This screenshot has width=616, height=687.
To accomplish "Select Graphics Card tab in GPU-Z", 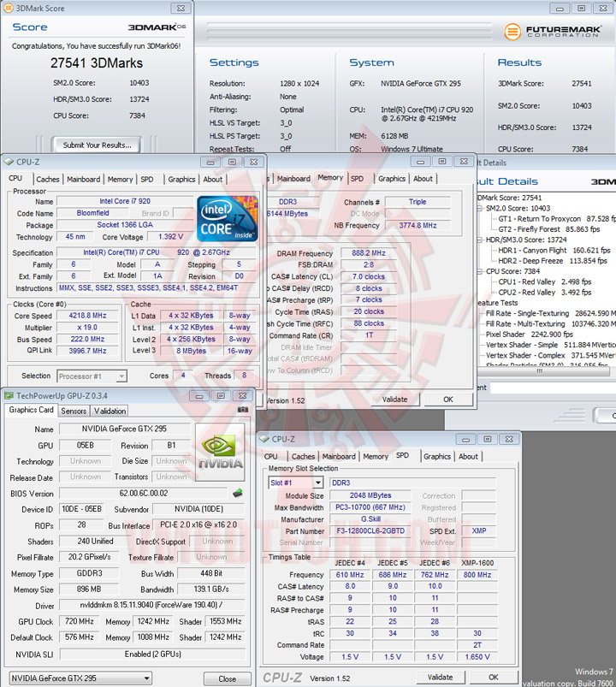I will pos(31,410).
